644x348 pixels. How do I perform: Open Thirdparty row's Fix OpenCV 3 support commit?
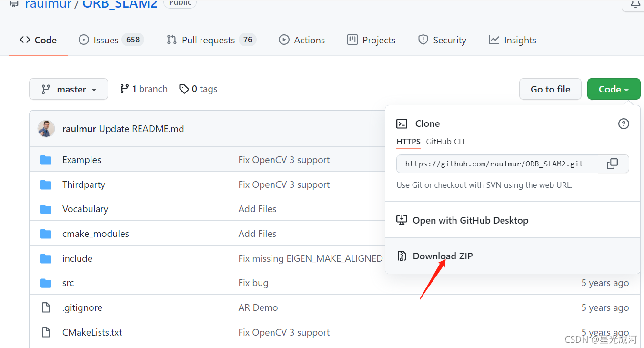284,184
